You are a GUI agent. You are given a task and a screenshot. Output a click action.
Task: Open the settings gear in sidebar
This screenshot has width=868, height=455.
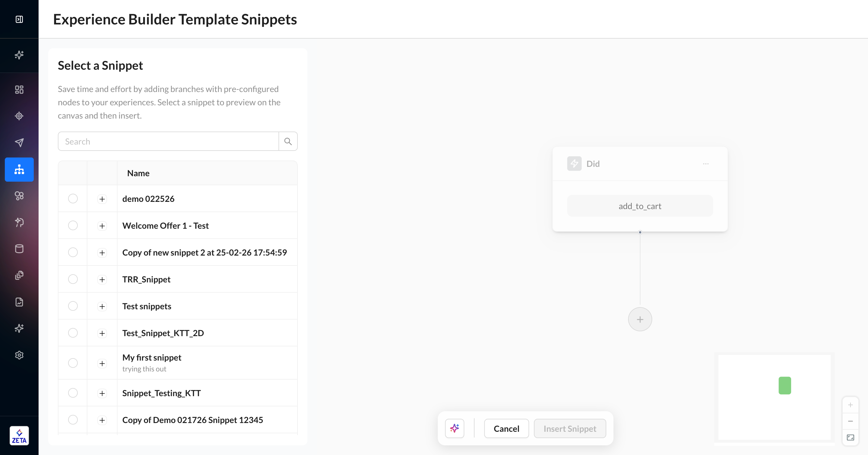click(x=19, y=355)
